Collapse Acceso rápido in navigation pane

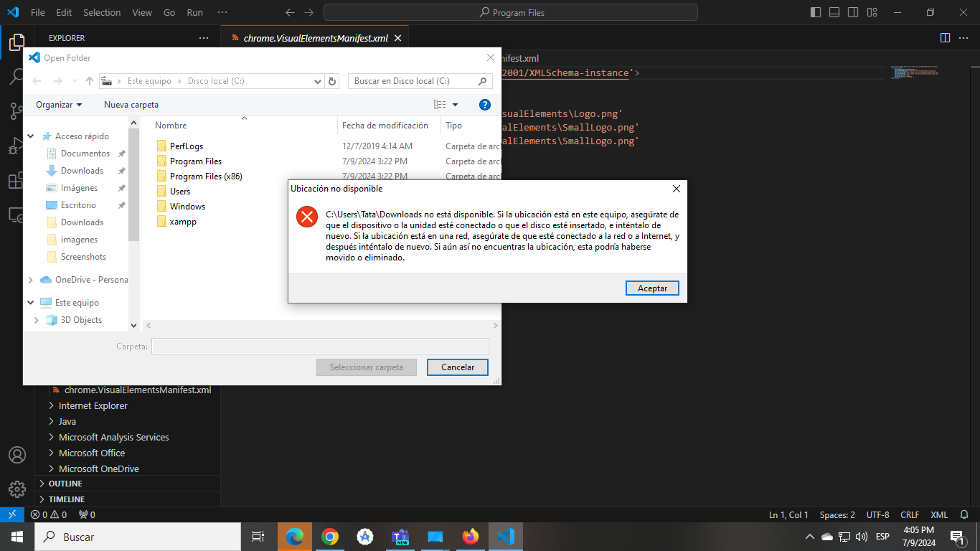pos(31,136)
